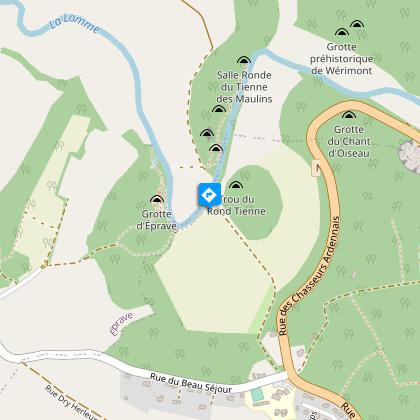Select the Grotte d'Éprave cave icon
Screen dimensions: 420x420
point(157,199)
